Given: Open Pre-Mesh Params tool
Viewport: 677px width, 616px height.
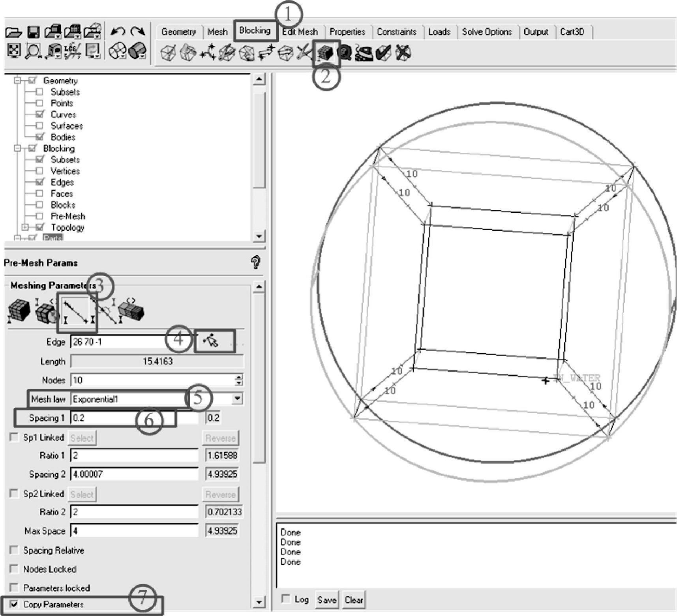Looking at the screenshot, I should coord(326,53).
